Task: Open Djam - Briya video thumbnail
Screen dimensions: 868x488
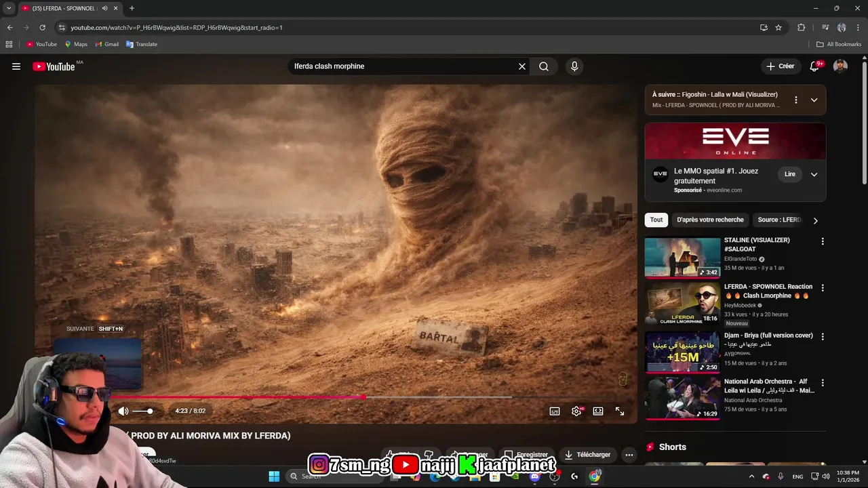Action: 682,352
